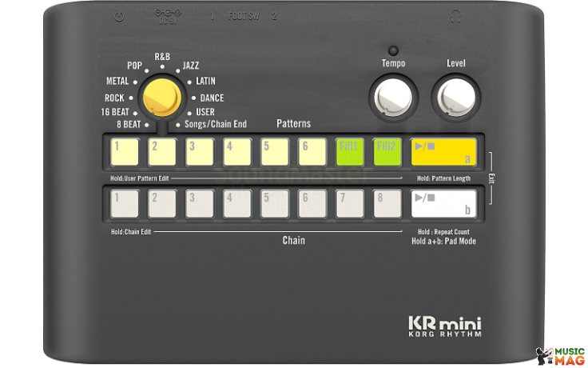
Task: Select the R&B genre position
Action: [162, 57]
